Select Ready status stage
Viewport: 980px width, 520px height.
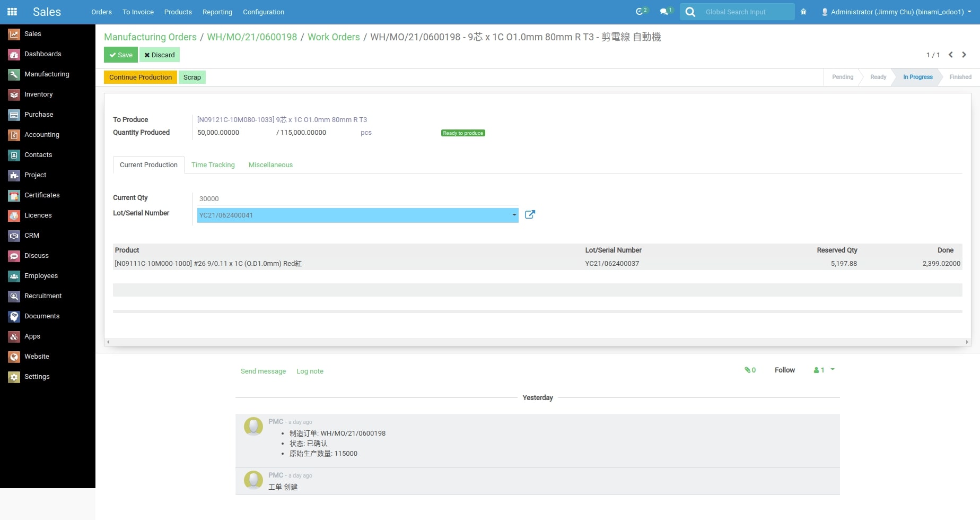click(878, 77)
